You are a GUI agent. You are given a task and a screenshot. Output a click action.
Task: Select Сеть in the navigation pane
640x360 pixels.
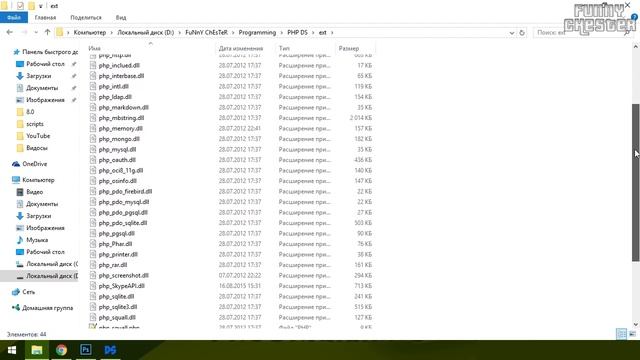click(x=24, y=292)
